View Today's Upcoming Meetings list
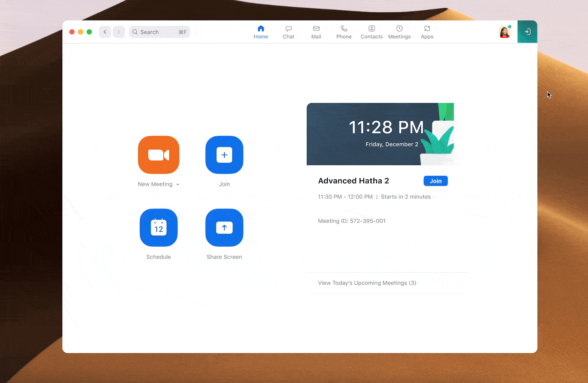The width and height of the screenshot is (588, 383). (367, 283)
